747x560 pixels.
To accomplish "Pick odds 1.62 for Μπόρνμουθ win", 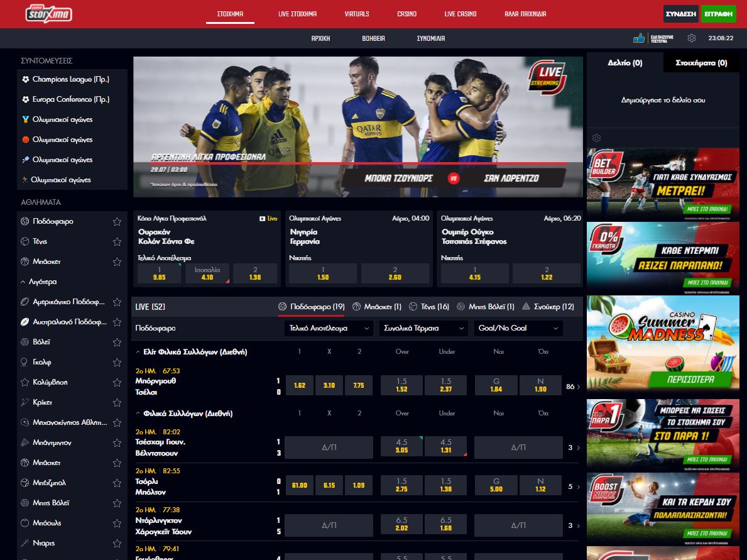I will 300,385.
